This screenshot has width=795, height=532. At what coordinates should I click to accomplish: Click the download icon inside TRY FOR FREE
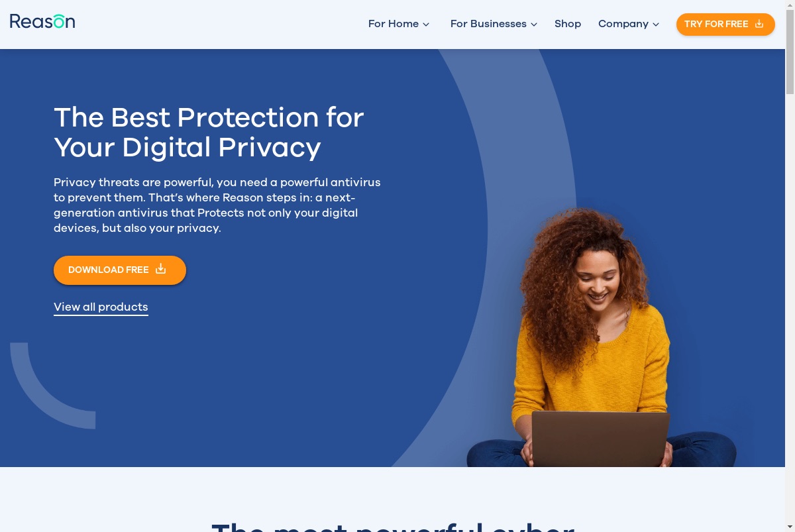pyautogui.click(x=759, y=24)
